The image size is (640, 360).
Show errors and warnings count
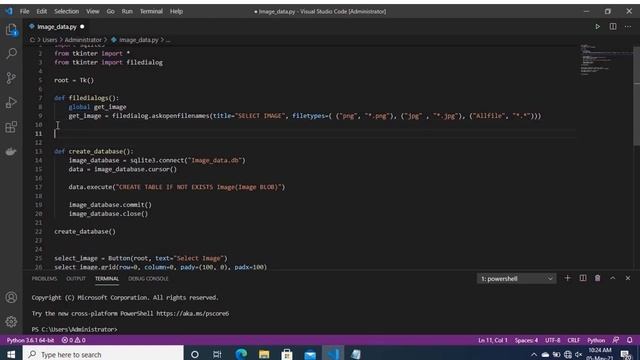click(73, 340)
